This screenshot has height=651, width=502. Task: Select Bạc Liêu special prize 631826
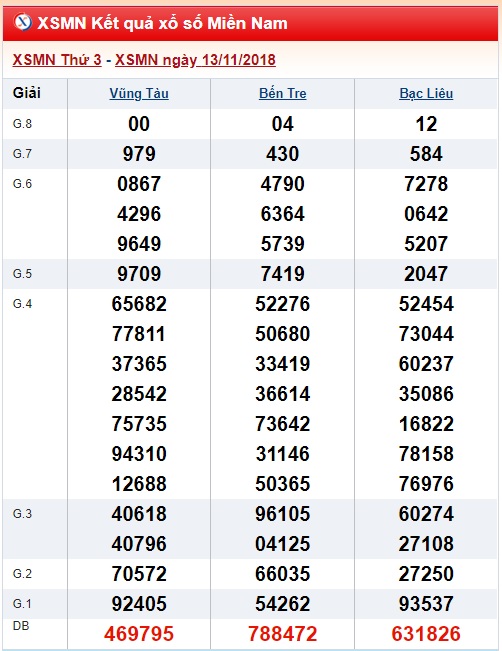pos(426,634)
